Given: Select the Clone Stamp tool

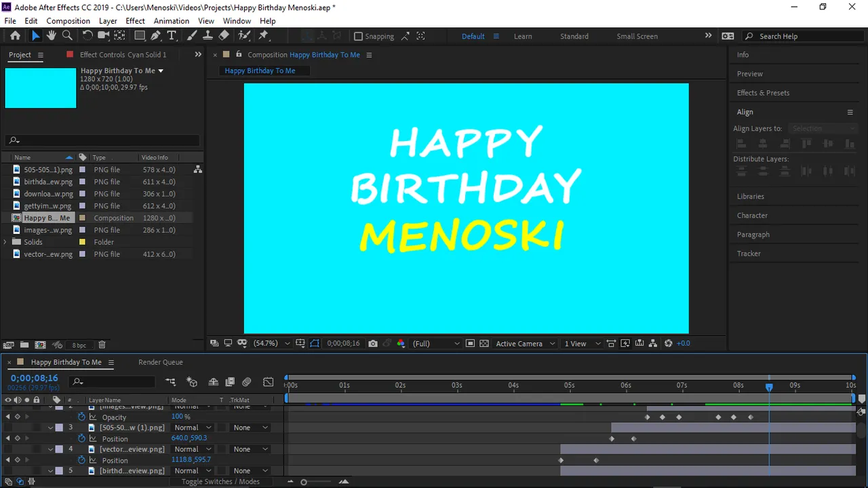Looking at the screenshot, I should (208, 36).
